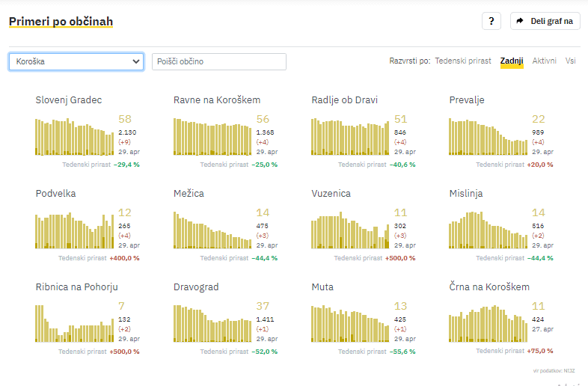Select the Zadnji sort option
588x386 pixels.
pyautogui.click(x=512, y=61)
